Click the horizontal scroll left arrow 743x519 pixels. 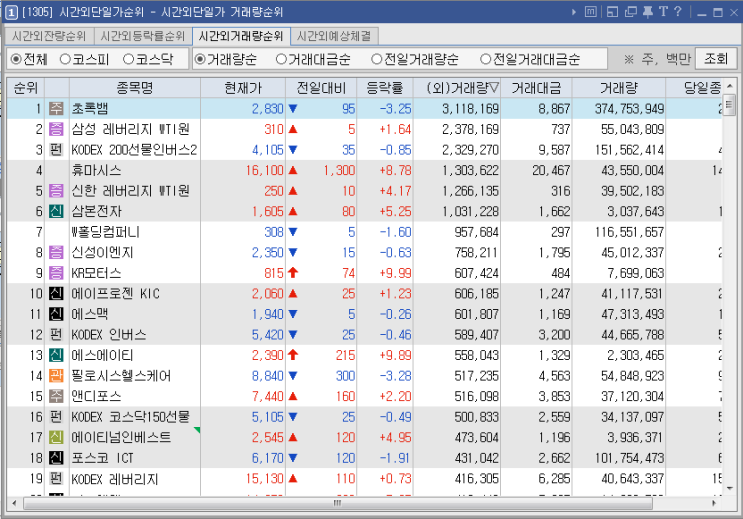[14, 503]
